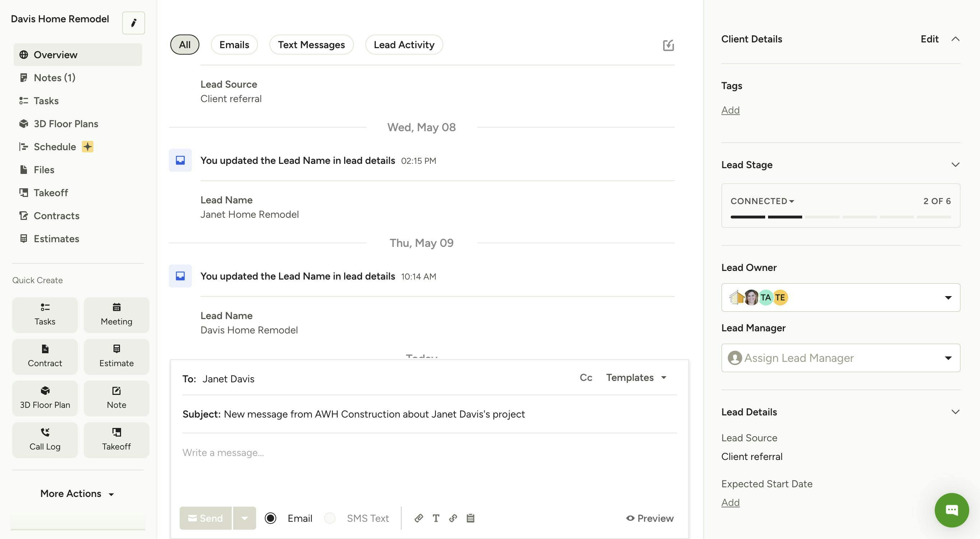This screenshot has height=539, width=980.
Task: Click the attach file paperclip icon
Action: (419, 518)
